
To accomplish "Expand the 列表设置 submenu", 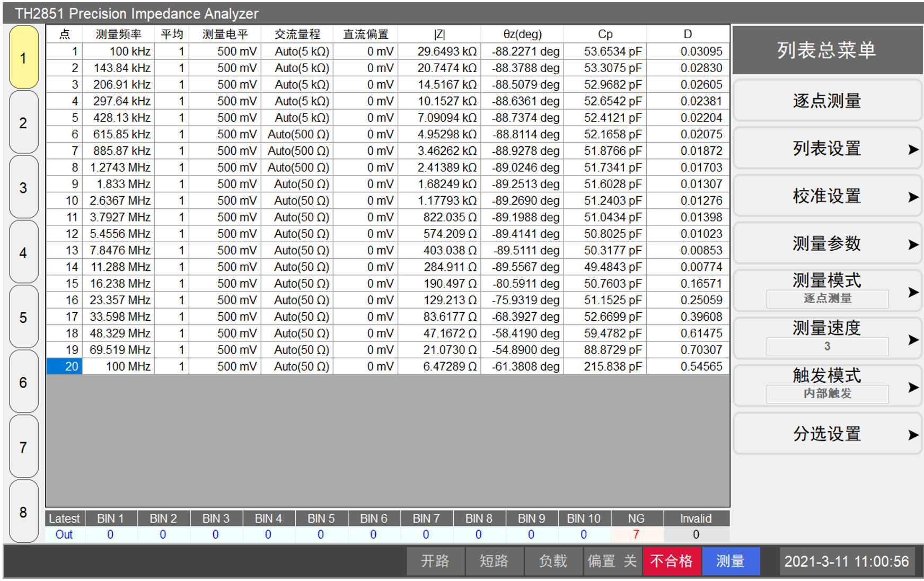I will (826, 148).
